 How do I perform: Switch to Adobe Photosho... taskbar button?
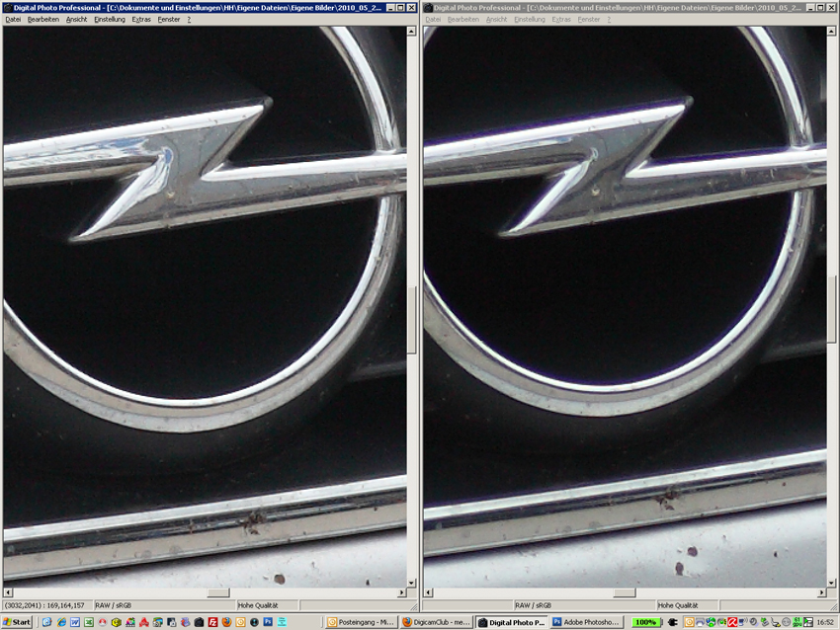point(587,622)
